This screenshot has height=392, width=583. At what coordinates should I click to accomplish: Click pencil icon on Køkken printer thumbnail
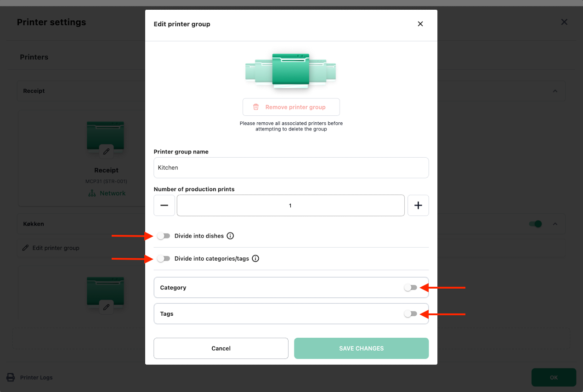[x=106, y=307]
